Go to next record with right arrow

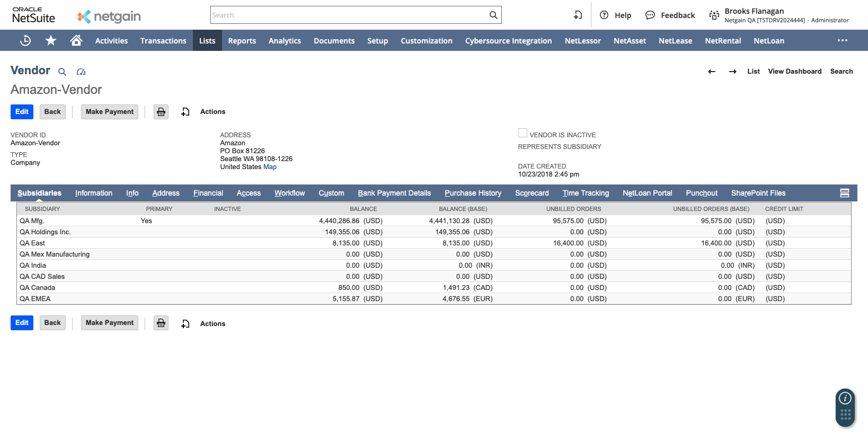pyautogui.click(x=732, y=72)
